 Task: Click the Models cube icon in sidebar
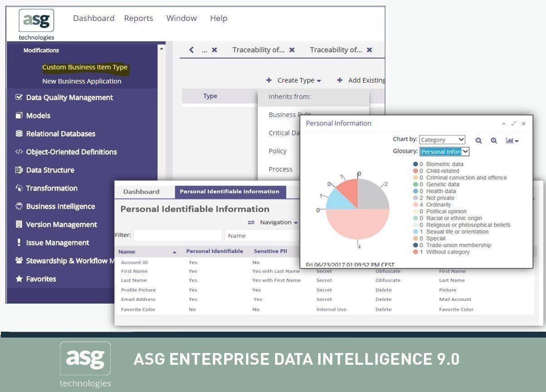coord(19,115)
